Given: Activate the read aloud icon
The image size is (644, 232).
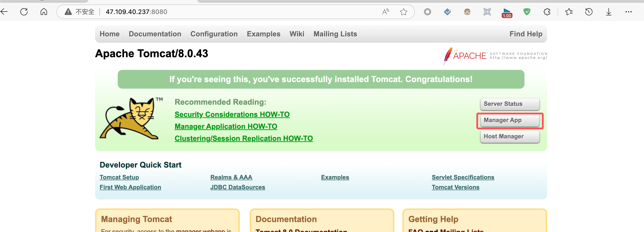Looking at the screenshot, I should coord(385,12).
